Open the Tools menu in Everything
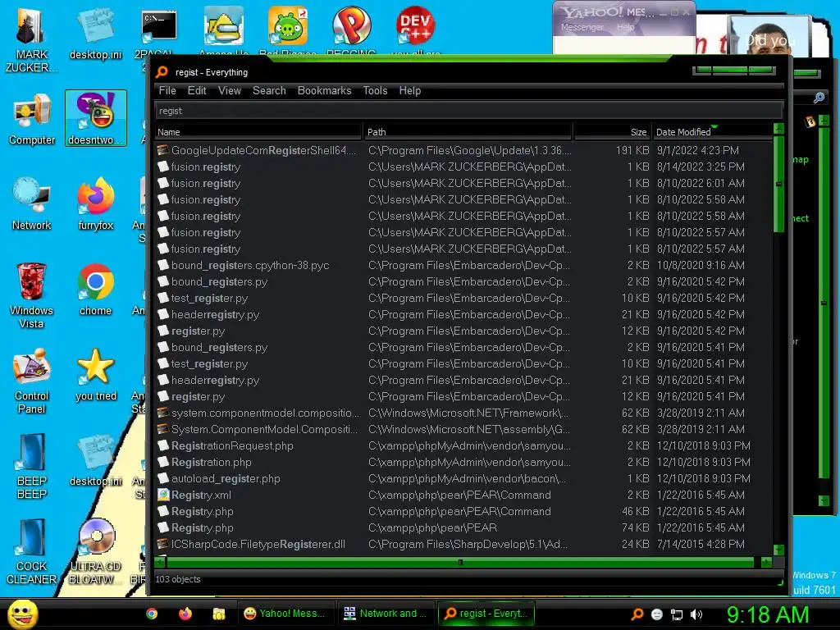This screenshot has width=840, height=630. point(375,90)
